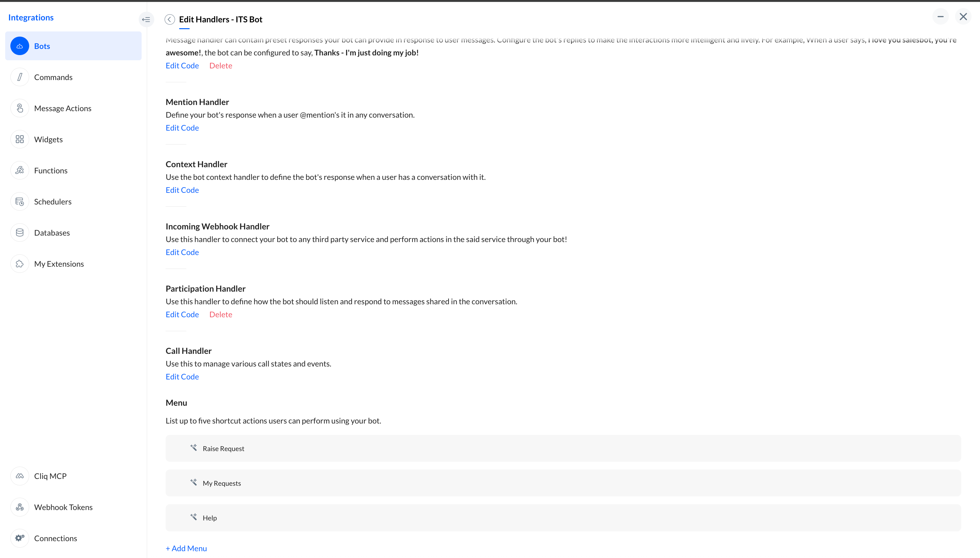Open the My Extensions puzzle icon
980x558 pixels.
pos(19,264)
